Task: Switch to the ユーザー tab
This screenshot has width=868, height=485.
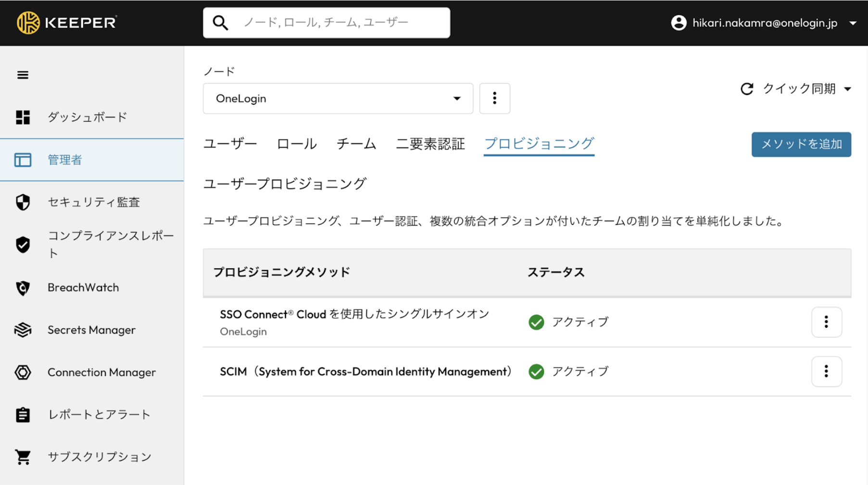Action: click(x=230, y=144)
